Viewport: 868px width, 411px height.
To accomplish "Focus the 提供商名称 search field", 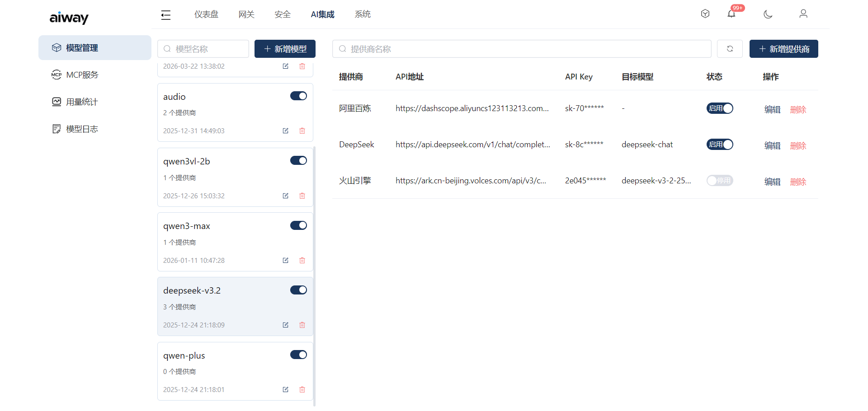I will point(522,49).
